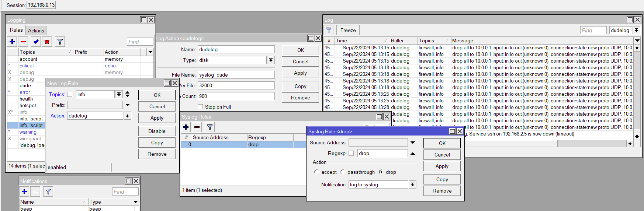Click scroll-down arrow in Log window
644x211 pixels.
click(637, 136)
